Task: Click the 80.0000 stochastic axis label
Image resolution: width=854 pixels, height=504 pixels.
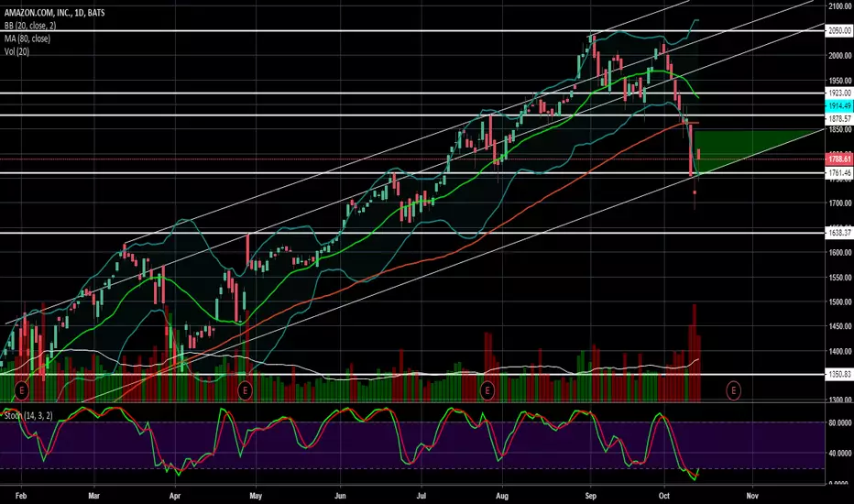Action: click(840, 422)
